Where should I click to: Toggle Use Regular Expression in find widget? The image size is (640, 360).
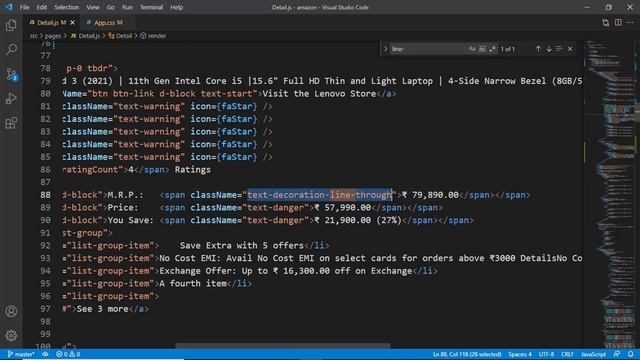(492, 49)
